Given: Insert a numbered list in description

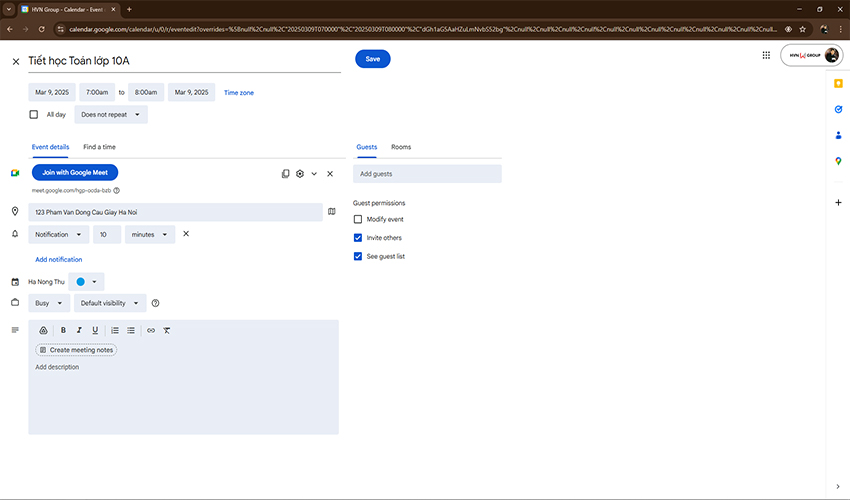Looking at the screenshot, I should 115,330.
